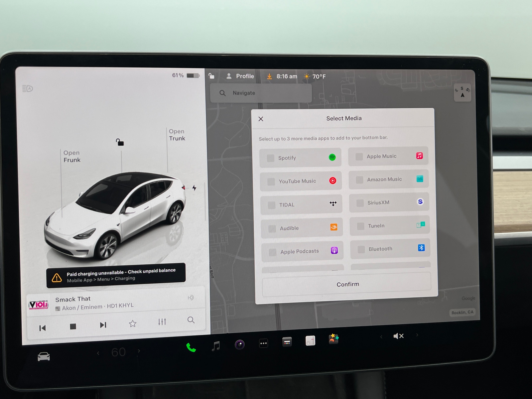Tick the YouTube Music checkbox
The width and height of the screenshot is (532, 399).
click(x=271, y=182)
